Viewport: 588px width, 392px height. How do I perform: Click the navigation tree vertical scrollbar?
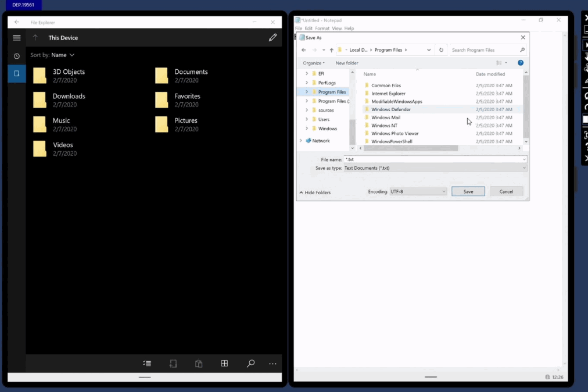click(x=352, y=131)
